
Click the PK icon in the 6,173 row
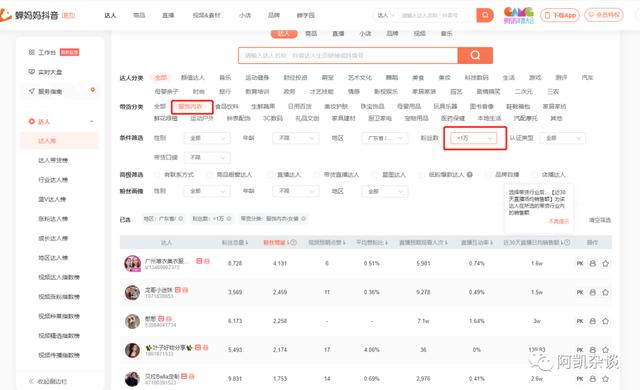coord(580,321)
